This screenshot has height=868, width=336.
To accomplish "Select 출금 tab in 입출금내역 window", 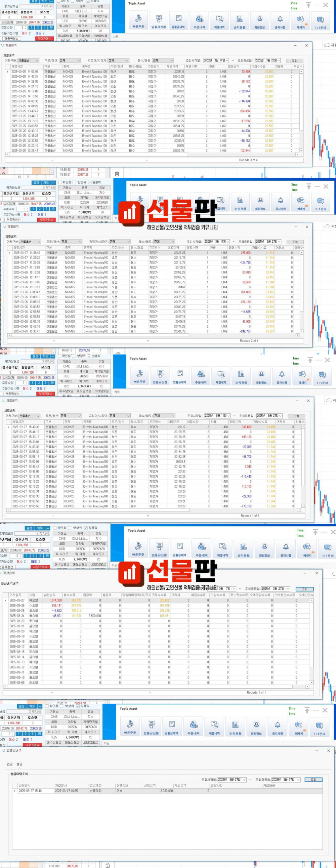I will pos(19,764).
